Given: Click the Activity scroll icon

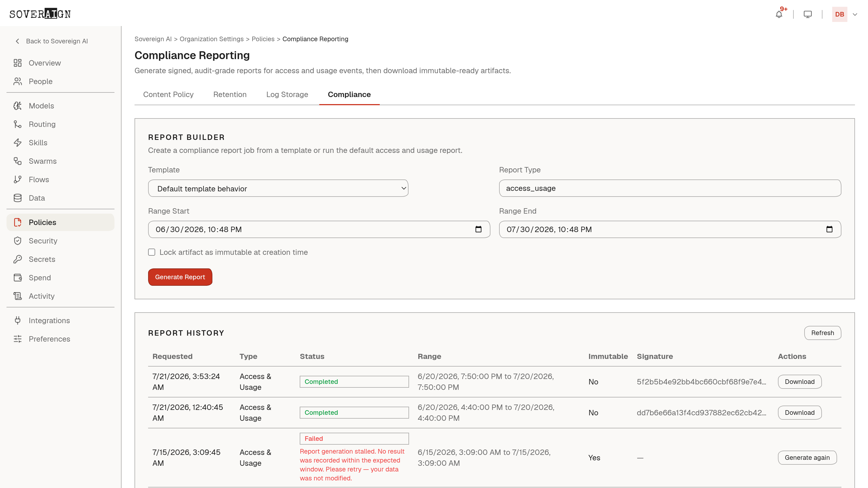Looking at the screenshot, I should coord(18,296).
